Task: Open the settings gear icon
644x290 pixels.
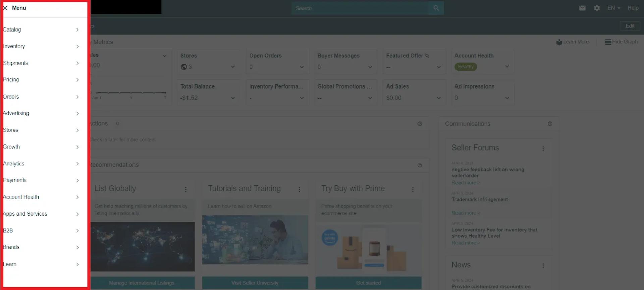Action: (x=597, y=8)
